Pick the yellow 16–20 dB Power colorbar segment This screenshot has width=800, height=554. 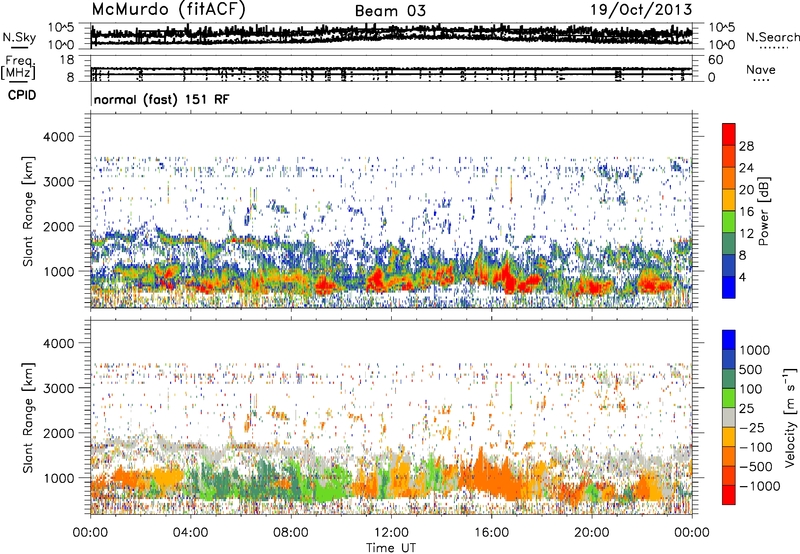729,200
